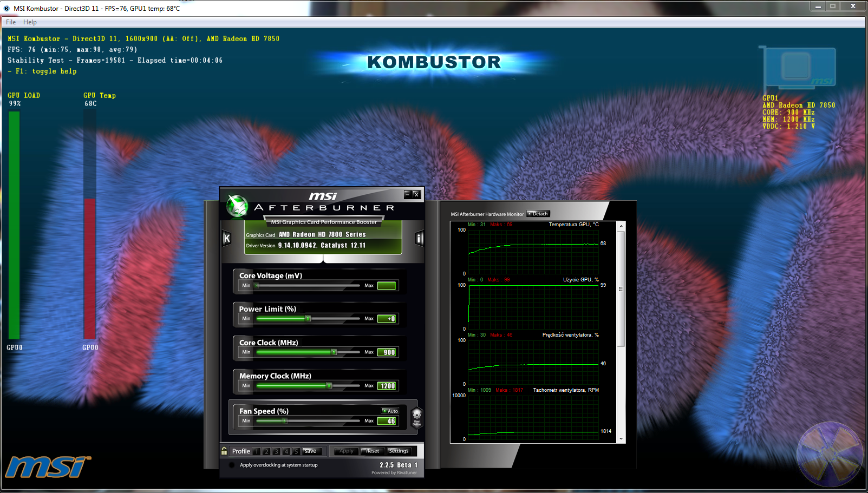Click the User Define fan gear icon
This screenshot has width=868, height=493.
coord(416,417)
